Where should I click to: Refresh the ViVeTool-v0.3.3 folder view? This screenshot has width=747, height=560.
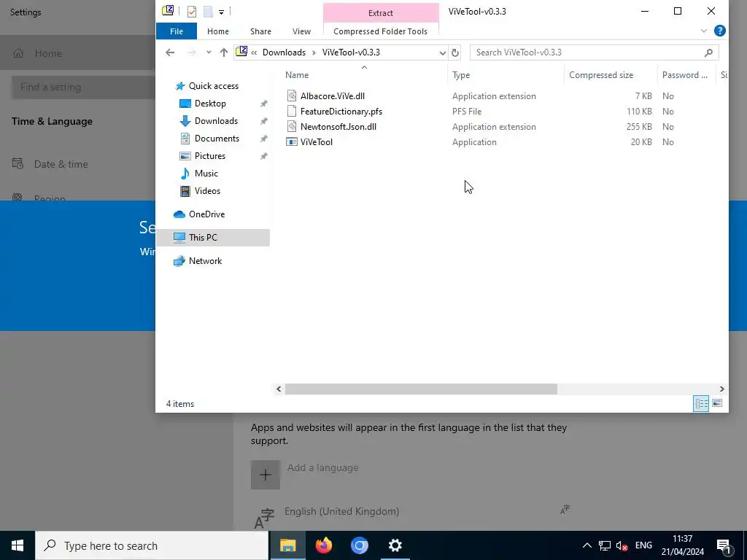point(455,52)
